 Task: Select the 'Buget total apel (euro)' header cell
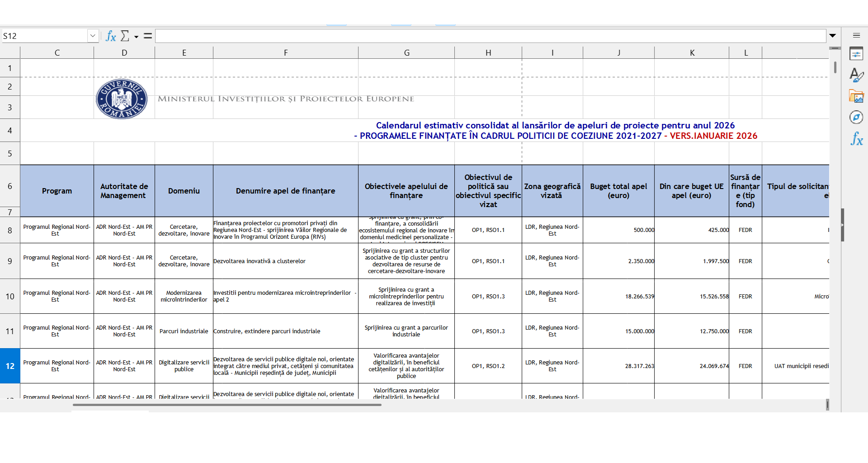click(x=618, y=191)
